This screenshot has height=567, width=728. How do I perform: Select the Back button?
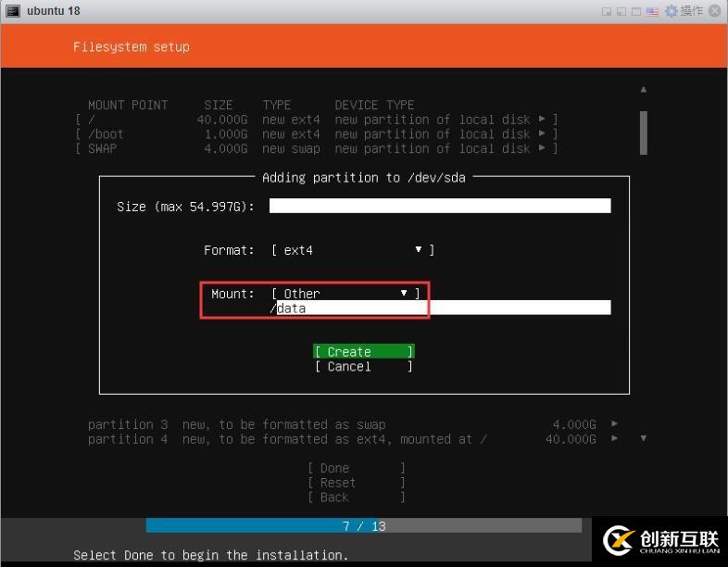(x=356, y=498)
